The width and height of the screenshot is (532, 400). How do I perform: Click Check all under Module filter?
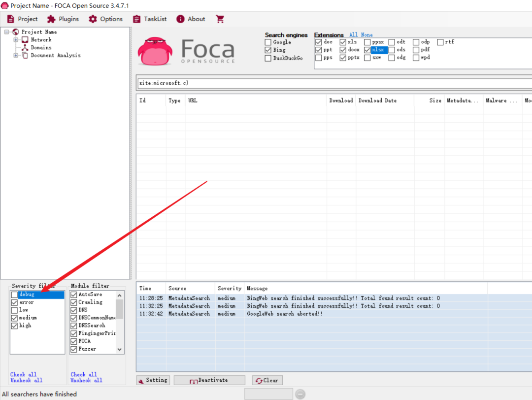point(84,374)
